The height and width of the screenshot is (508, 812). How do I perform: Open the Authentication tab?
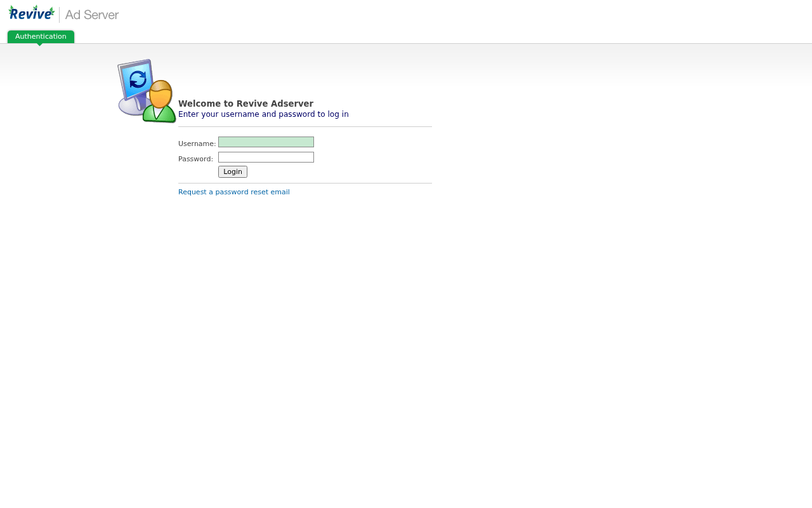coord(41,37)
